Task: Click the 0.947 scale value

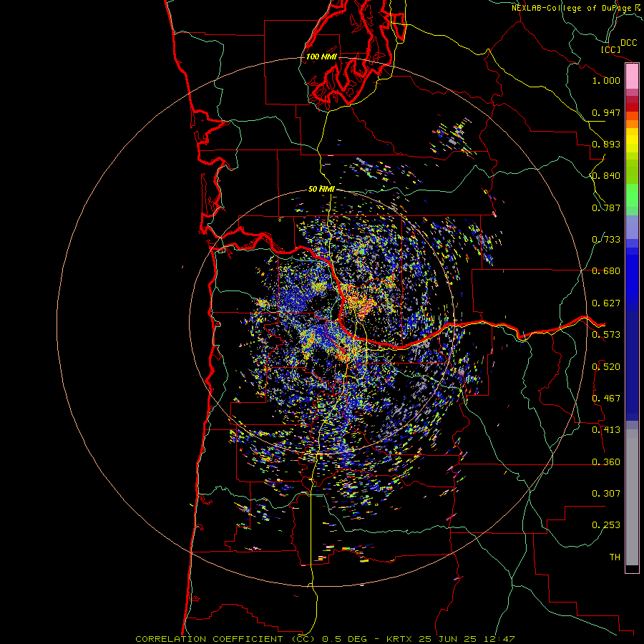Action: (606, 112)
